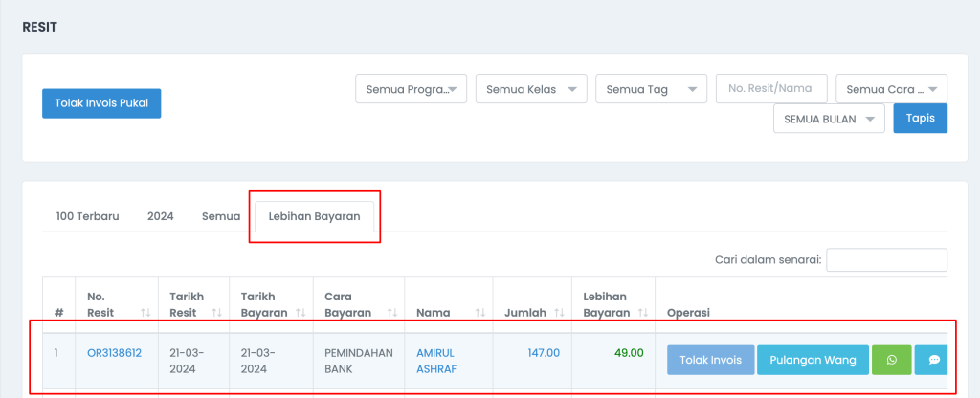
Task: Focus the Cari dalam senarai search field
Action: click(x=887, y=260)
